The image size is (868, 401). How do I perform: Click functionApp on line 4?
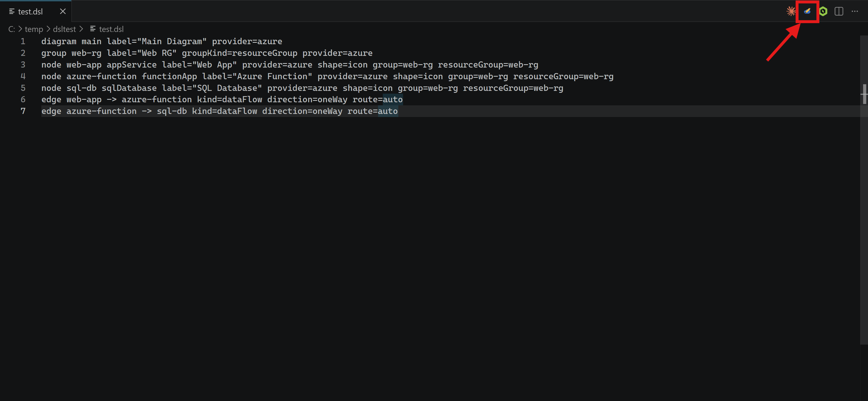tap(170, 76)
